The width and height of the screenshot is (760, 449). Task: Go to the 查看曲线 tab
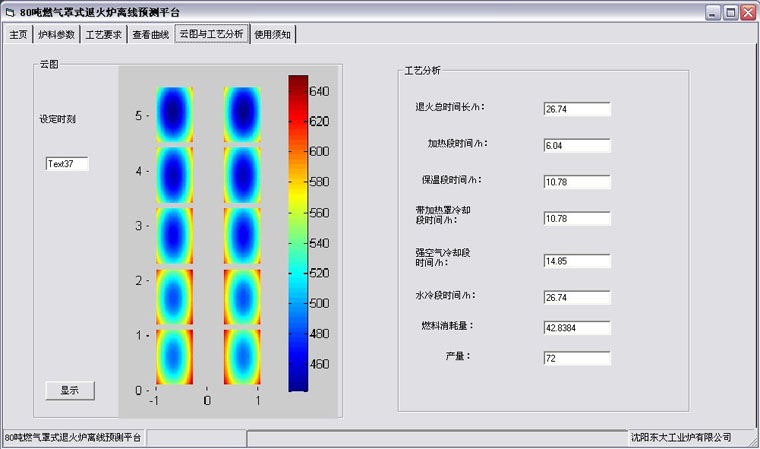pyautogui.click(x=151, y=34)
